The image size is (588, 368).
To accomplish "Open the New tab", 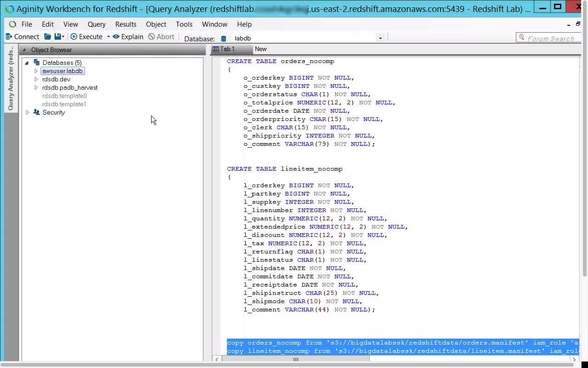I will point(261,49).
